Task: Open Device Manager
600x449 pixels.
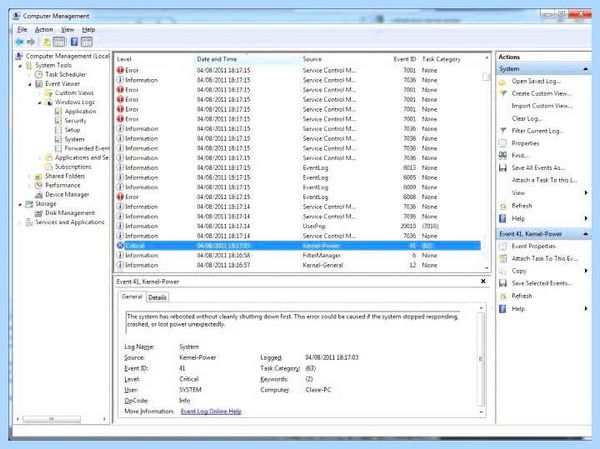Action: 67,194
